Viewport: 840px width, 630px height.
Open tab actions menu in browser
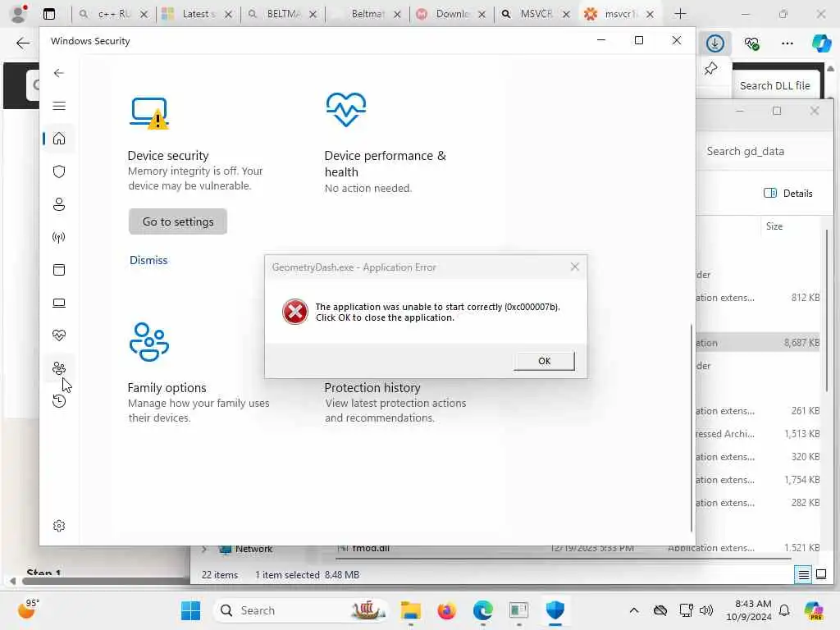coord(49,14)
